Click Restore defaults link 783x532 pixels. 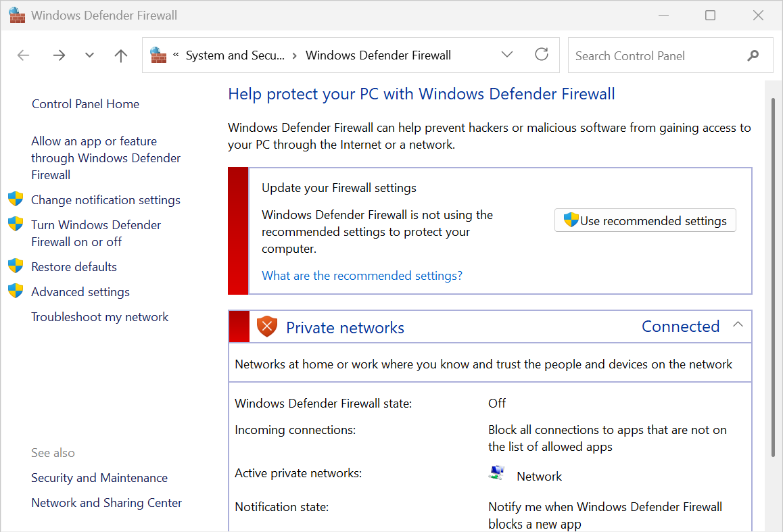[x=74, y=267]
